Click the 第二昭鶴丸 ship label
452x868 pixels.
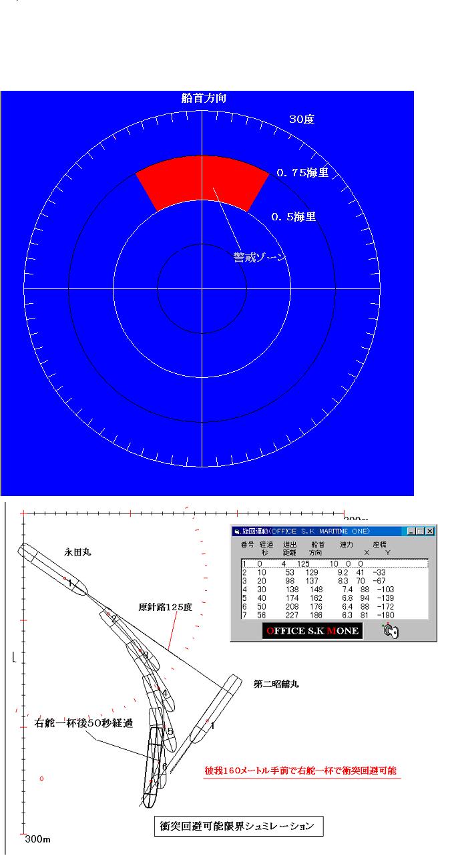pos(276,684)
